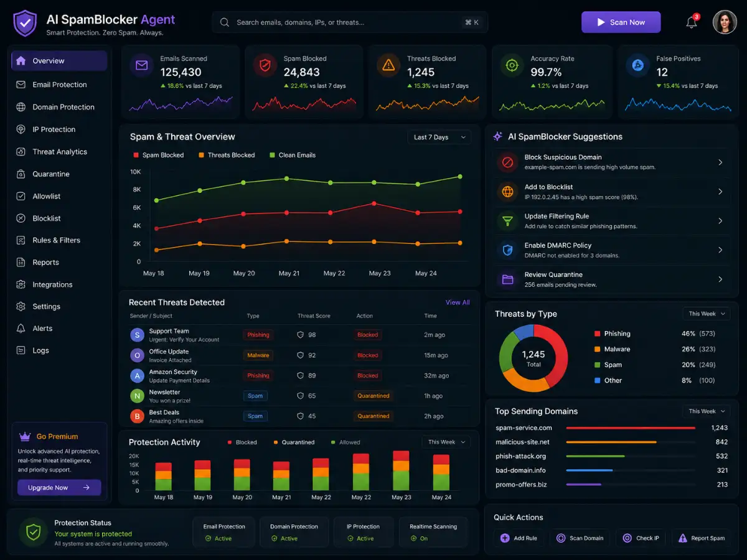The image size is (747, 560).
Task: Click the Threats Blocked warning icon
Action: pyautogui.click(x=388, y=65)
